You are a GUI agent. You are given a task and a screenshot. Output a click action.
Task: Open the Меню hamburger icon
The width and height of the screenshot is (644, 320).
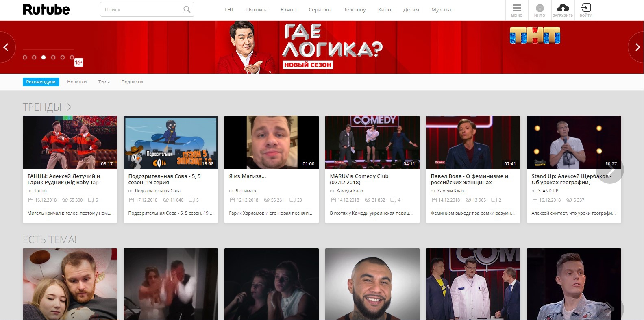517,8
